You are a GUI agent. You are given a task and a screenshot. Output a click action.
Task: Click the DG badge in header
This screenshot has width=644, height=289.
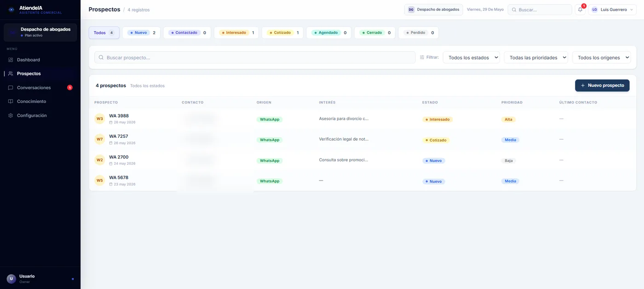[411, 10]
